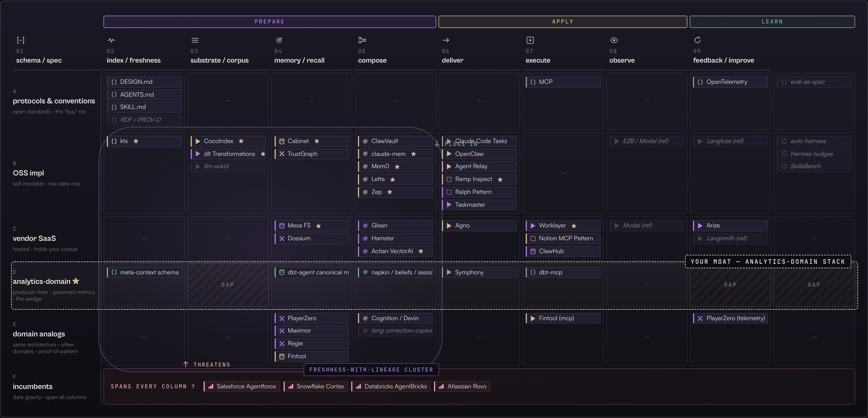Click the dlt Transformations chip

[x=228, y=154]
